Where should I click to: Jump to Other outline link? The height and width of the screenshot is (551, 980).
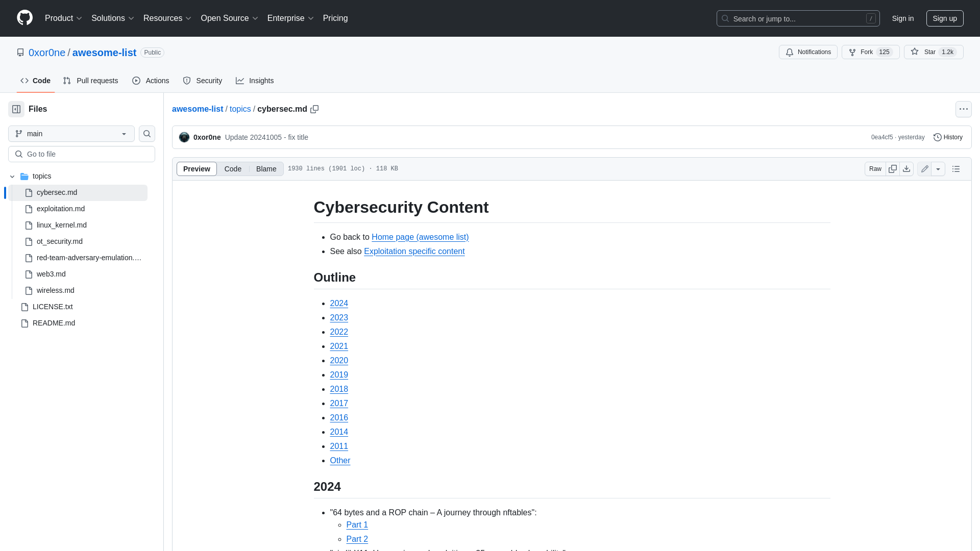click(340, 461)
